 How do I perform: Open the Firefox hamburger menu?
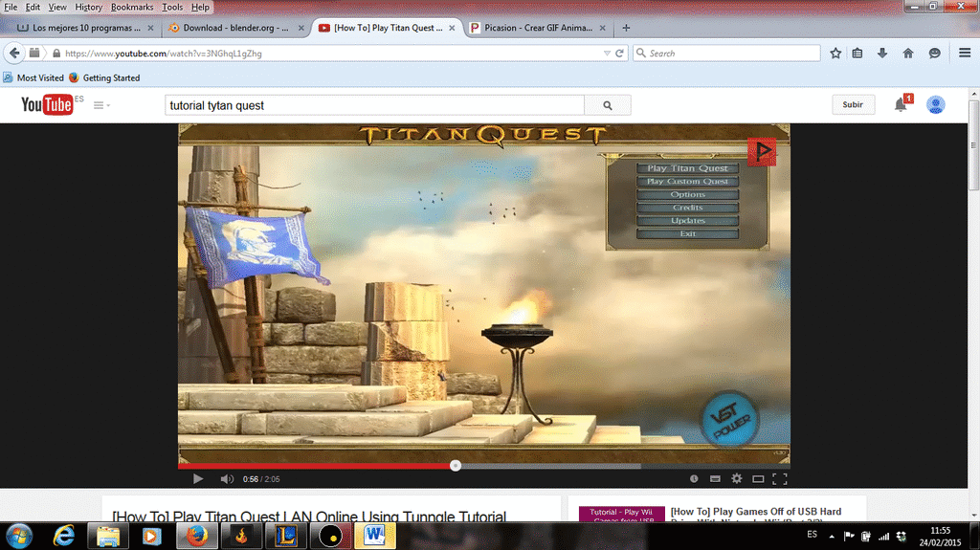965,54
